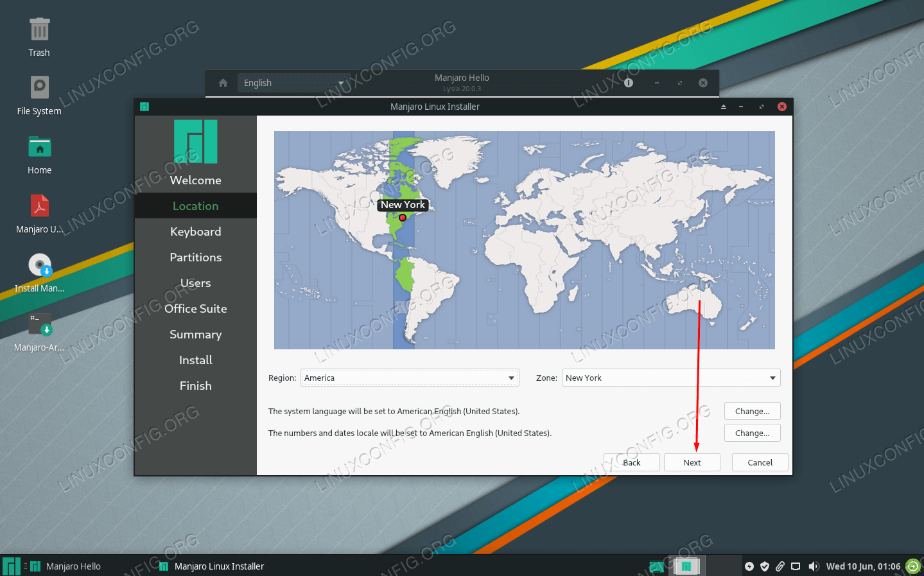Select Users step in installer sidebar
Viewport: 924px width, 576px height.
pyautogui.click(x=196, y=283)
